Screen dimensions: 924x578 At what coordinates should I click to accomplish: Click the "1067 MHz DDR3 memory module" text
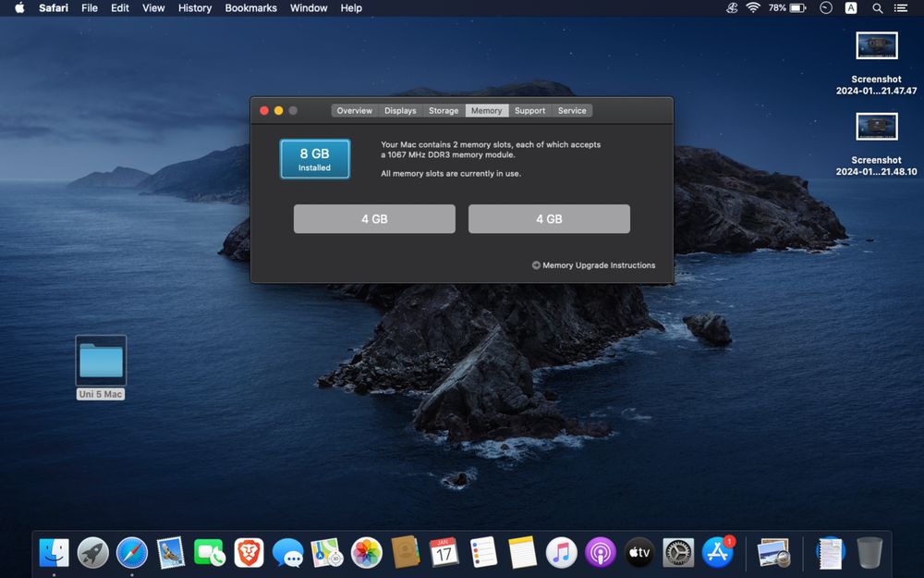pos(451,154)
